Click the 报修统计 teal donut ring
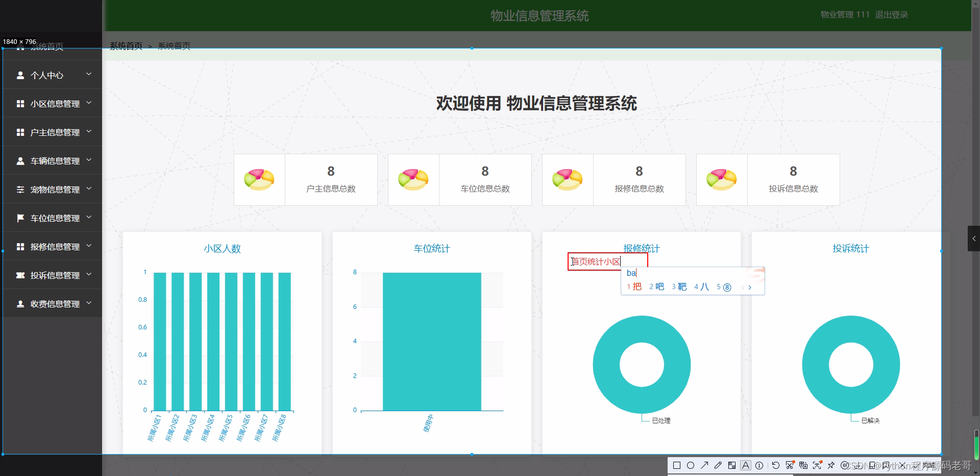The image size is (980, 476). 642,365
